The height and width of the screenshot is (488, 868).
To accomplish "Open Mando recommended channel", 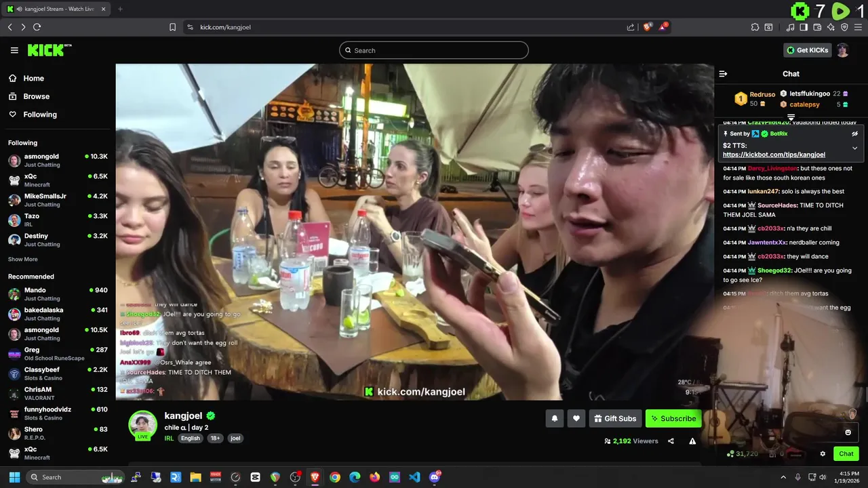I will pyautogui.click(x=58, y=294).
